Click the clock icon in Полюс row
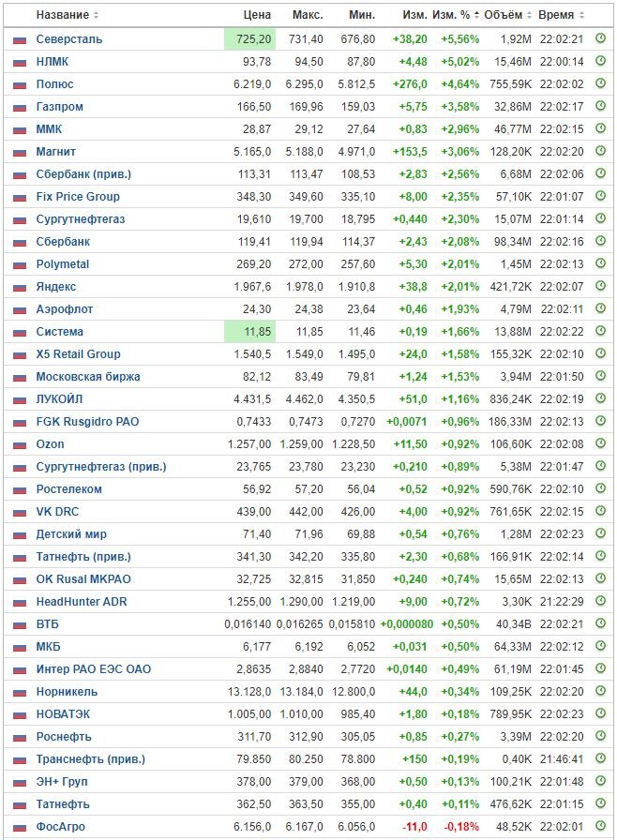Viewport: 617px width, 840px height. pyautogui.click(x=600, y=83)
